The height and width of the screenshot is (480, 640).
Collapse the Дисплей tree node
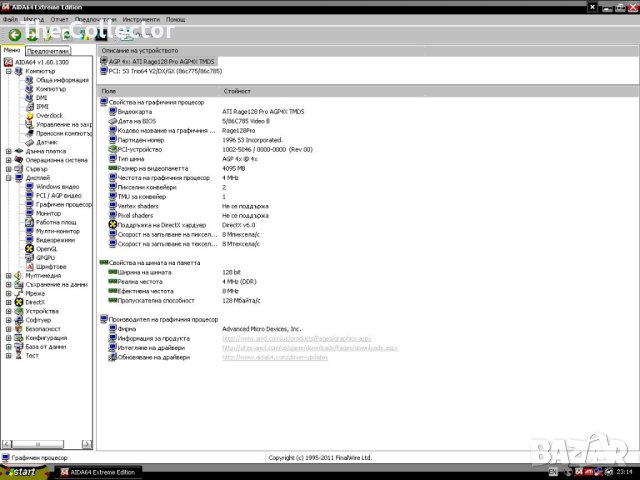tap(9, 178)
